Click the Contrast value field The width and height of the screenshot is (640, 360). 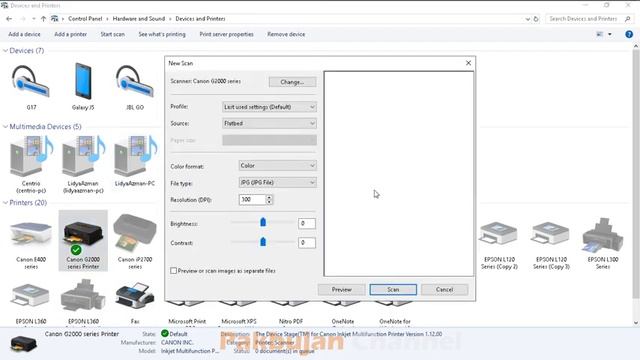307,242
